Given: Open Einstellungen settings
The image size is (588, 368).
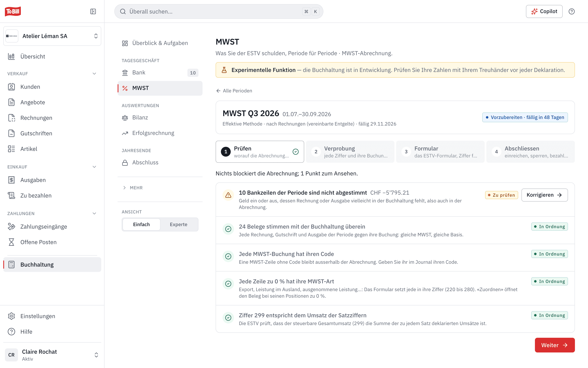Looking at the screenshot, I should point(52,316).
